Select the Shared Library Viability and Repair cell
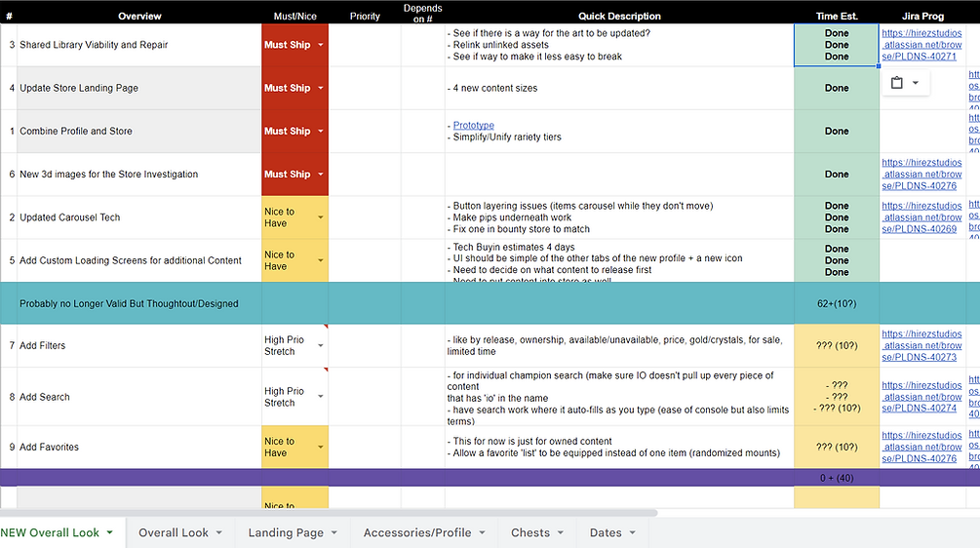 coord(138,45)
